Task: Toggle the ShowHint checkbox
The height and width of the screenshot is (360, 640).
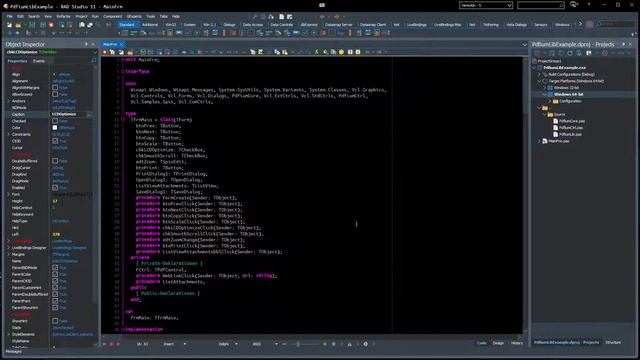Action: pos(55,321)
